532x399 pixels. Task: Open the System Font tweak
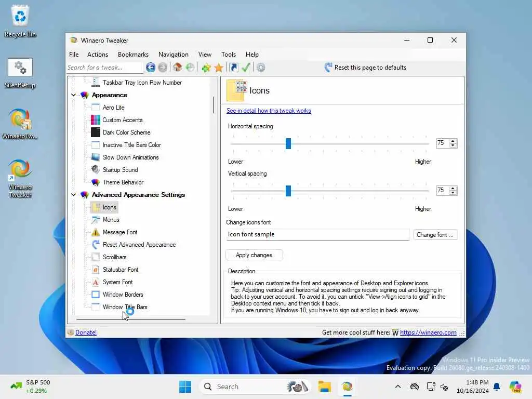point(117,282)
